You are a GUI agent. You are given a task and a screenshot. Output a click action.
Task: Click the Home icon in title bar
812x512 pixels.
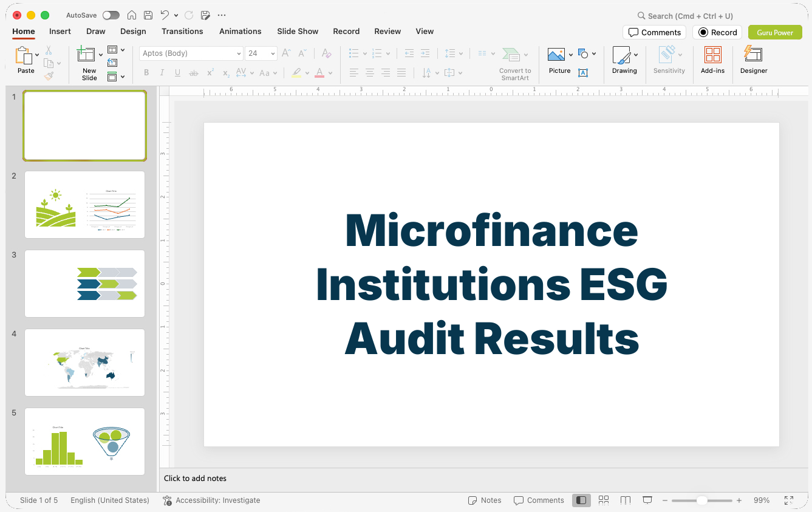pyautogui.click(x=132, y=15)
